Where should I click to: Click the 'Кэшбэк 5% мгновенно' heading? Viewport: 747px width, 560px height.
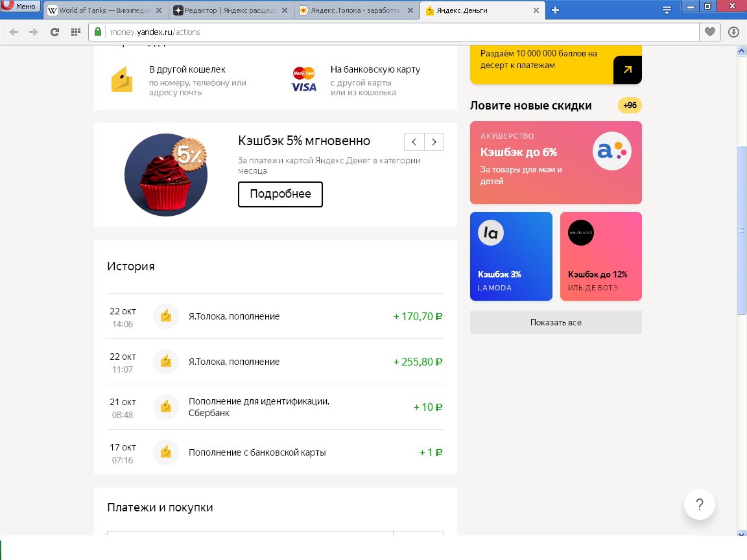304,141
